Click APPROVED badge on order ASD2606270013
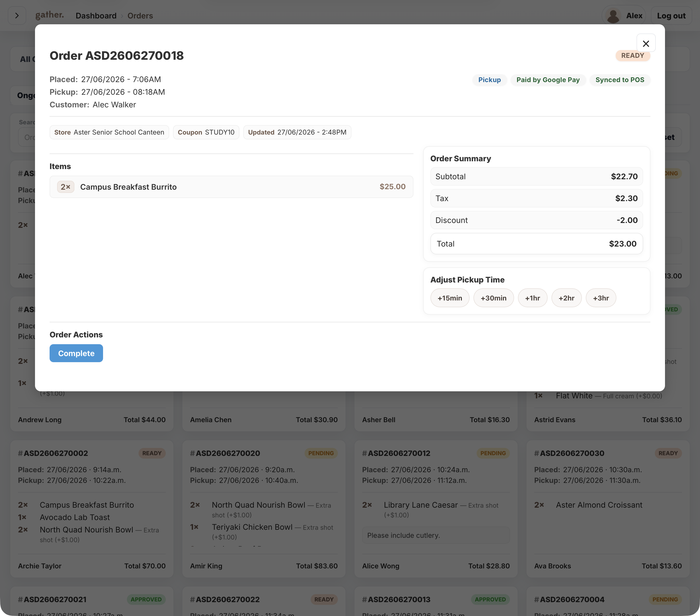Screen dimensions: 700x616 pos(490,599)
